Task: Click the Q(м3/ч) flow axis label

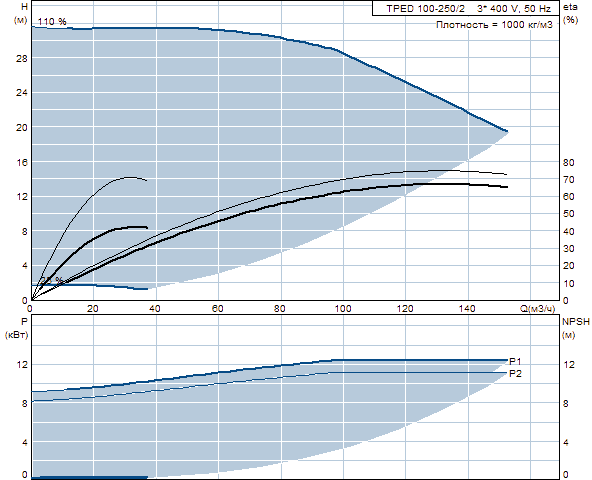Action: click(x=538, y=309)
